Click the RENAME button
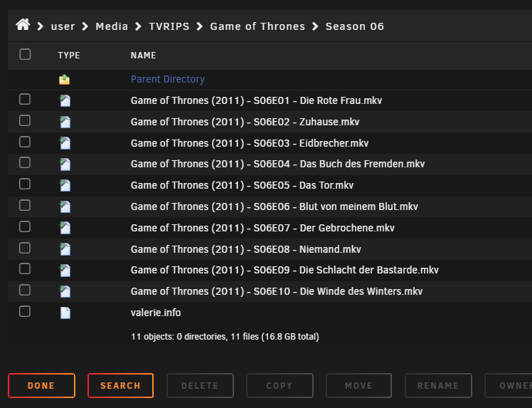The width and height of the screenshot is (532, 408). click(x=438, y=386)
